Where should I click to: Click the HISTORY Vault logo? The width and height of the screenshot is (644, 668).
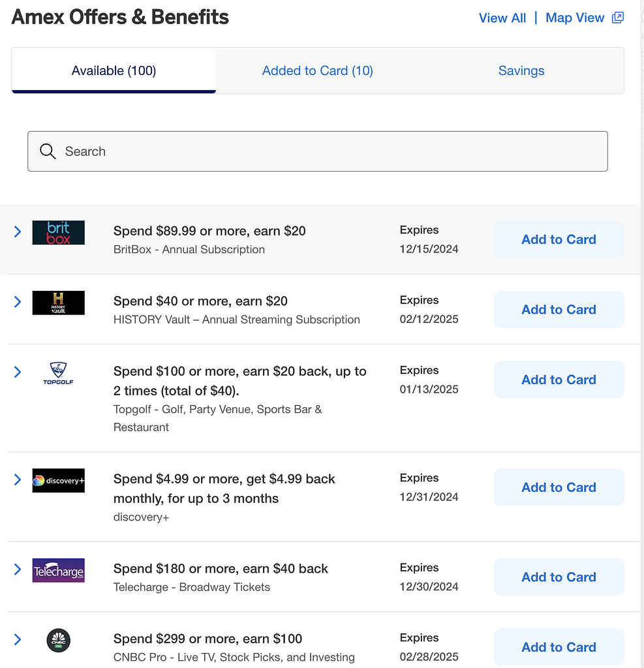[58, 303]
